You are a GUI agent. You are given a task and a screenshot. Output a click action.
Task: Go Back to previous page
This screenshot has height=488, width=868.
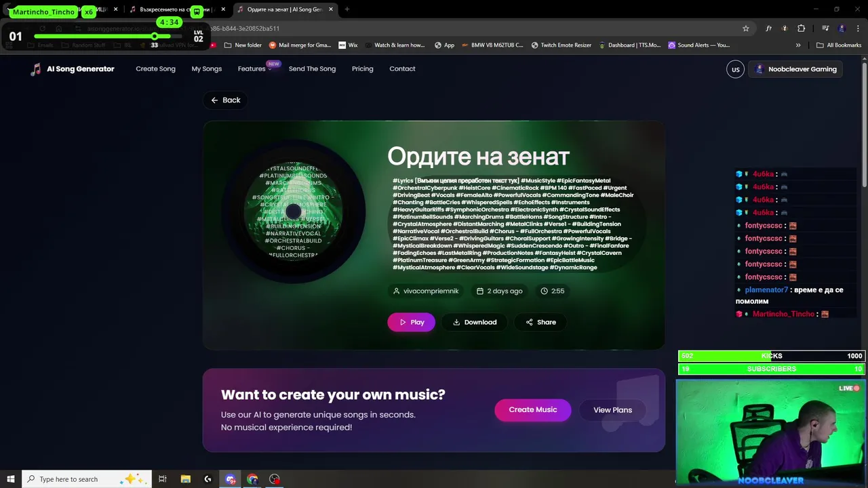(x=225, y=100)
